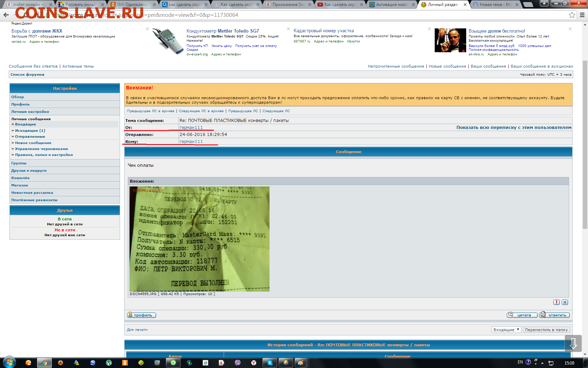Image resolution: width=588 pixels, height=368 pixels.
Task: Open 'Непрочитанные сообщения' link
Action: coord(396,66)
